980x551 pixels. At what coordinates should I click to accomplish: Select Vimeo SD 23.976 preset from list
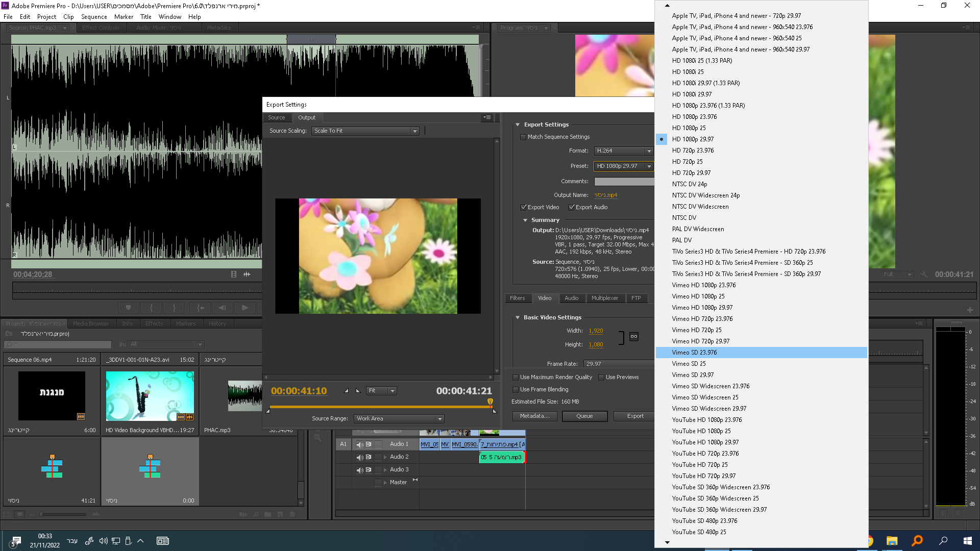[694, 353]
